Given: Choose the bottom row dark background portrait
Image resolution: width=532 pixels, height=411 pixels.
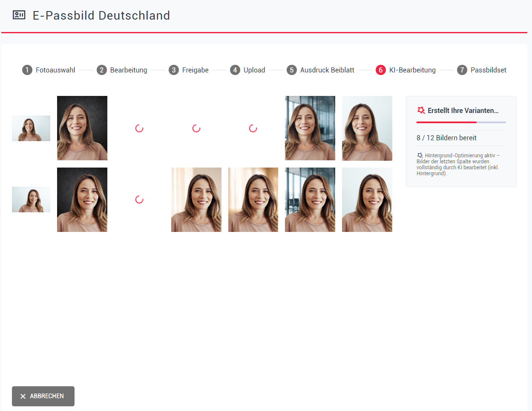Looking at the screenshot, I should (82, 200).
